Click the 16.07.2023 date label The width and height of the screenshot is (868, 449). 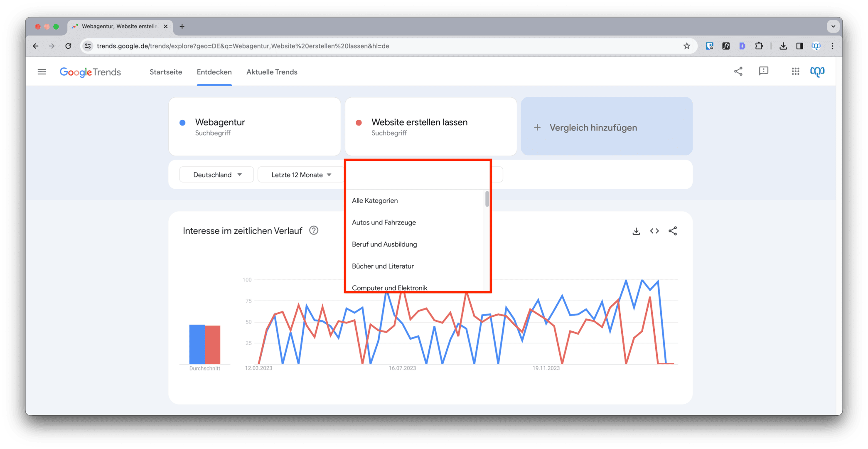(402, 368)
